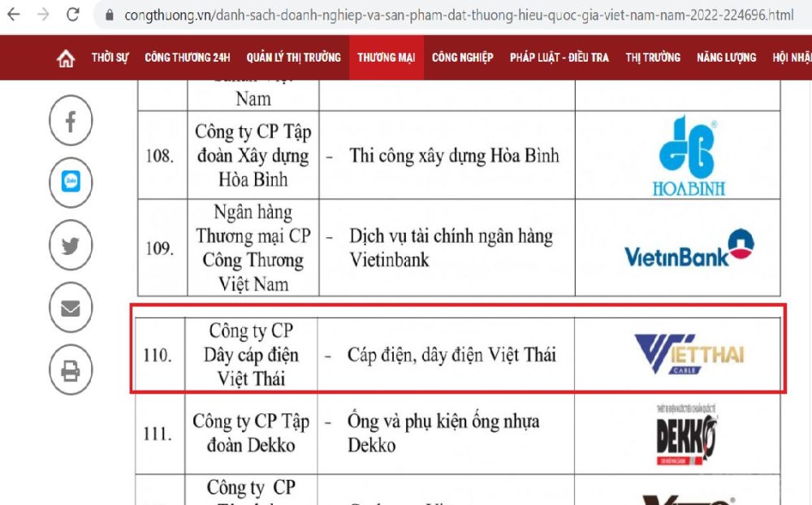Click the congthuong.vn address bar URL
Viewport: 812px width, 505px height.
click(458, 15)
